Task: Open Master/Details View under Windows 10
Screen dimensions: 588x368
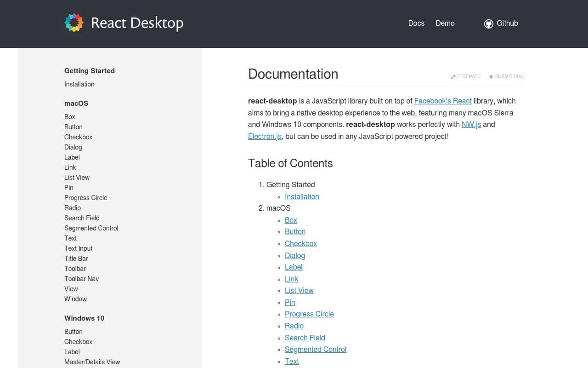Action: point(92,362)
